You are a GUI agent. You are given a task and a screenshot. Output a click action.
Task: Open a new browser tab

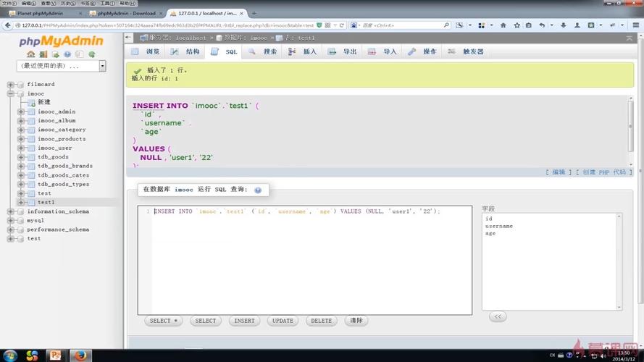click(x=254, y=13)
